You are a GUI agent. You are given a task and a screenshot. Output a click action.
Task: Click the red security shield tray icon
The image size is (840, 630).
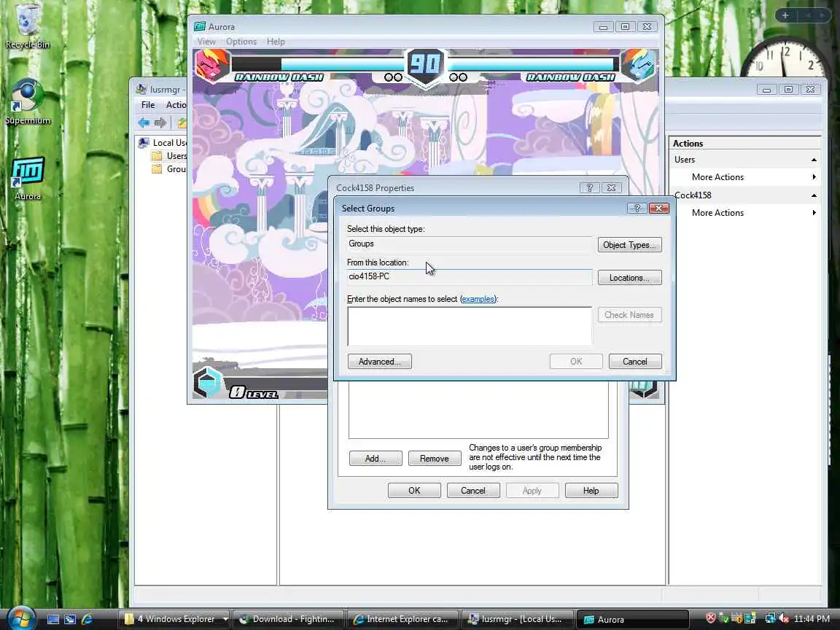(x=711, y=618)
